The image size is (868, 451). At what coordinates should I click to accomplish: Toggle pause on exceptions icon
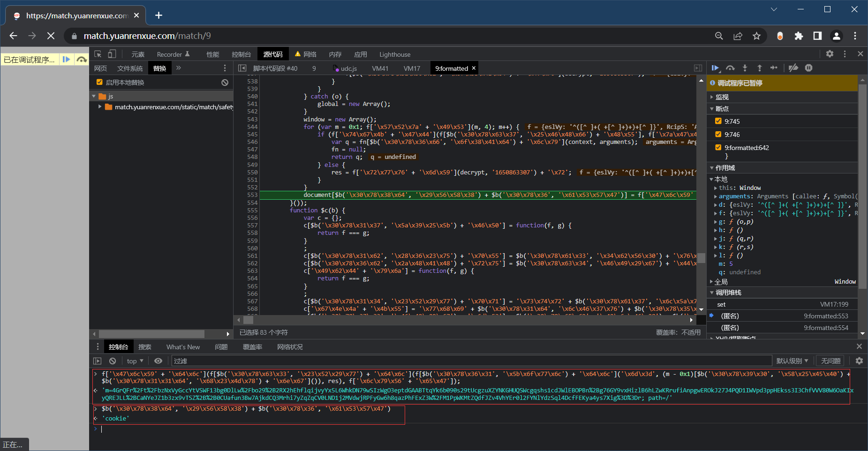click(x=808, y=68)
